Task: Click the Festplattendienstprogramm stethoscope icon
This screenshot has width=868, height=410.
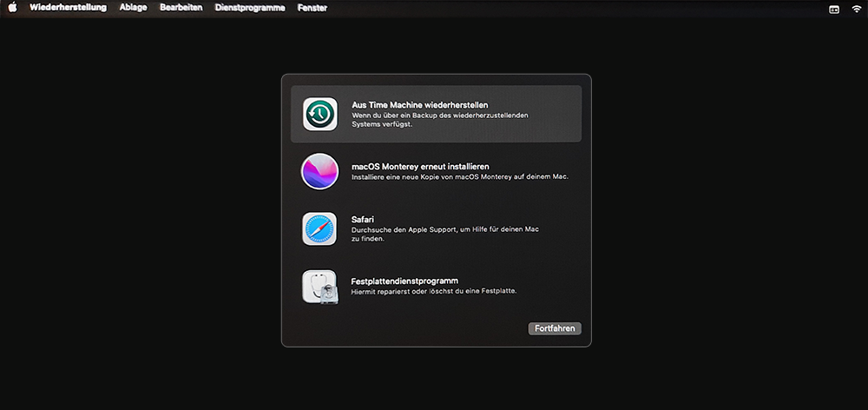Action: [x=320, y=287]
